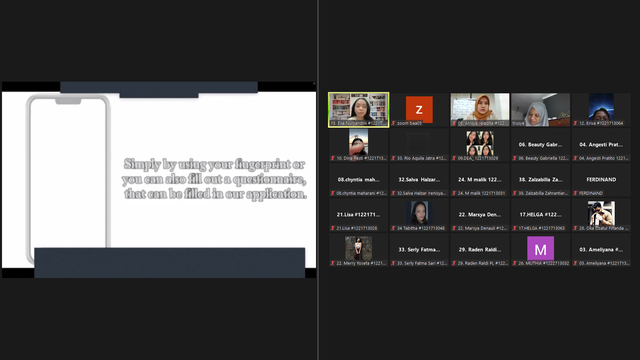
Task: Select video tile of woman in gray hijab
Action: 540,109
